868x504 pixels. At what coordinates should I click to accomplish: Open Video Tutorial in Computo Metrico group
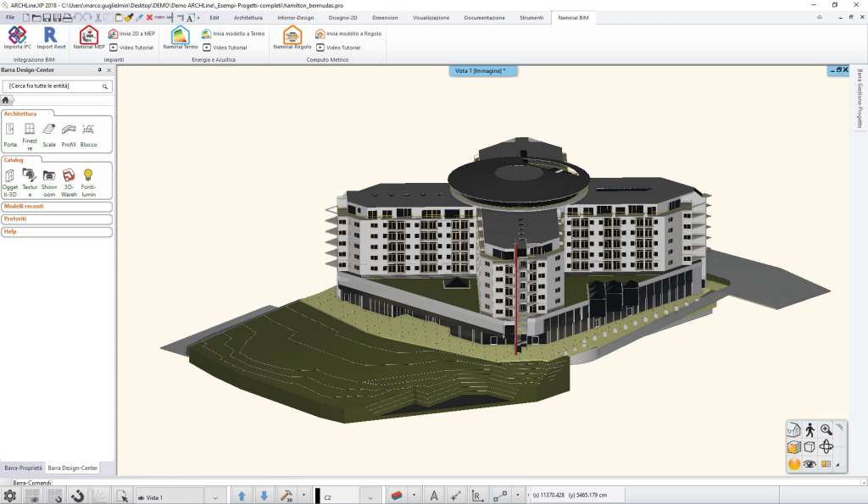[x=338, y=47]
